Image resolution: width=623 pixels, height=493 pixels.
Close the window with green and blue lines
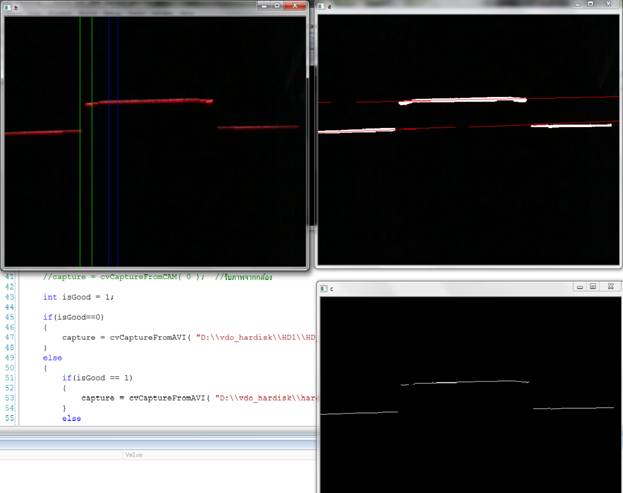click(x=291, y=5)
